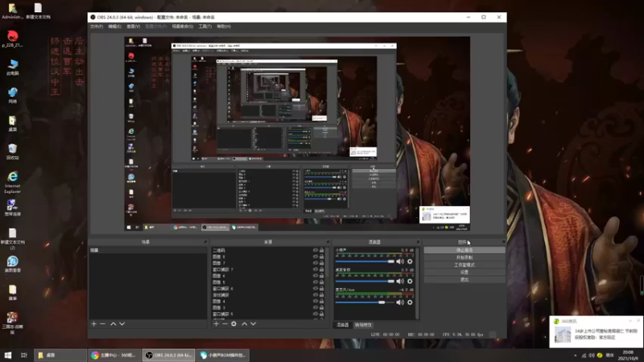Screen dimensions: 644x362
Task: Click the 工作室模式 button
Action: 464,265
